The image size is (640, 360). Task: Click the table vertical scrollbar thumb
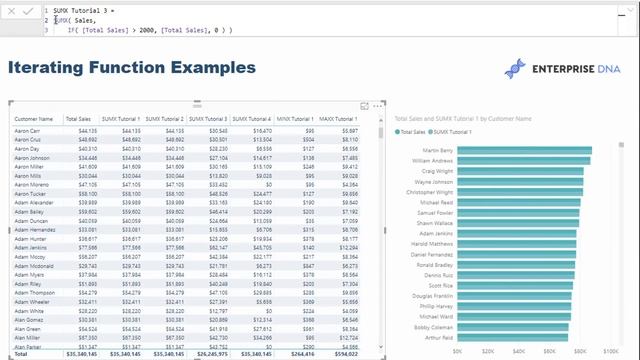pos(381,133)
